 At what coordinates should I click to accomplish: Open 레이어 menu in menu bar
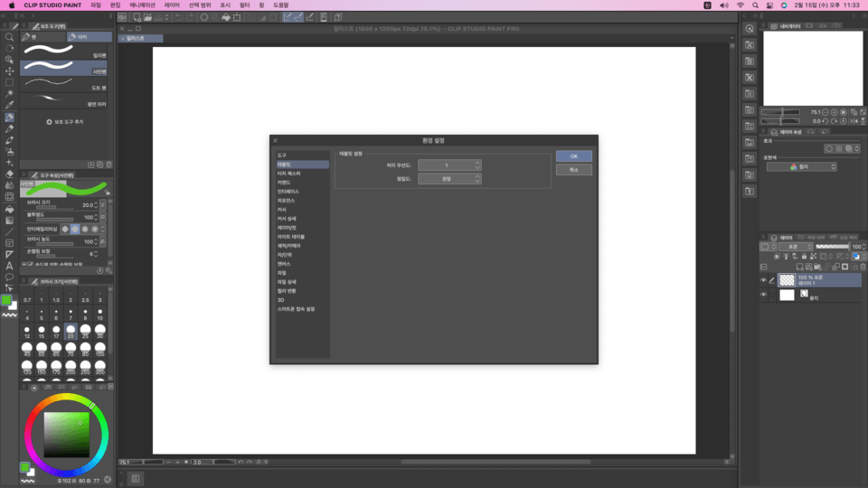point(172,5)
